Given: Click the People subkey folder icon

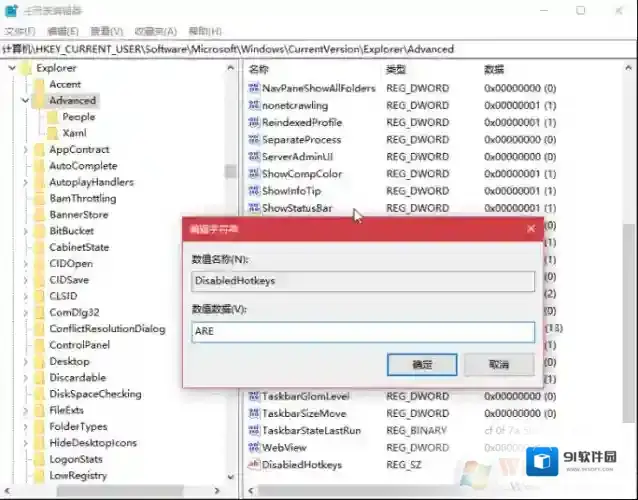Looking at the screenshot, I should (53, 117).
